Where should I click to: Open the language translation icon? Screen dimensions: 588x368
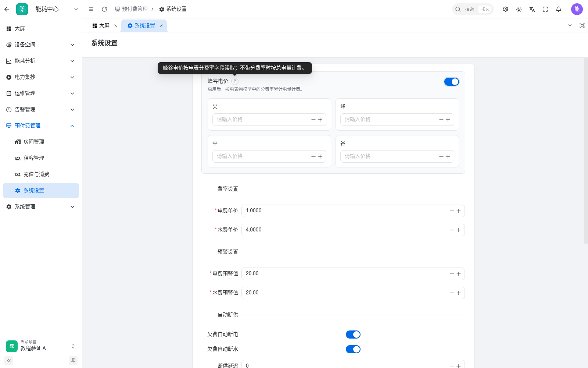[532, 9]
